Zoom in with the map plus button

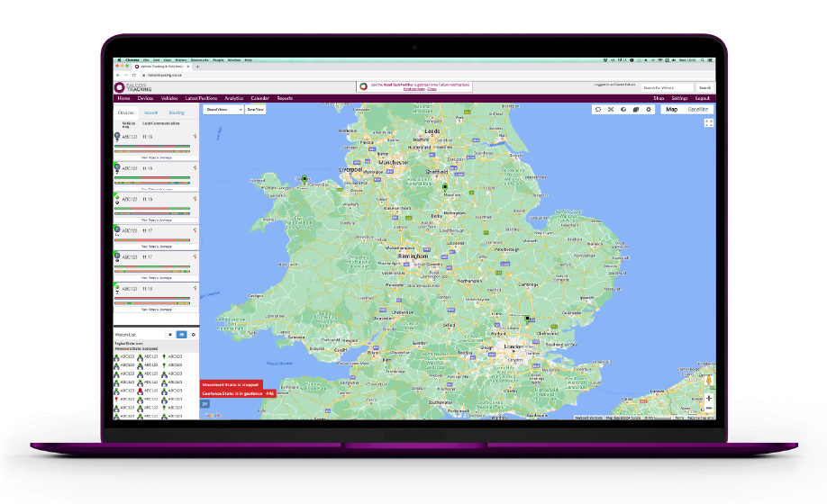pos(709,398)
